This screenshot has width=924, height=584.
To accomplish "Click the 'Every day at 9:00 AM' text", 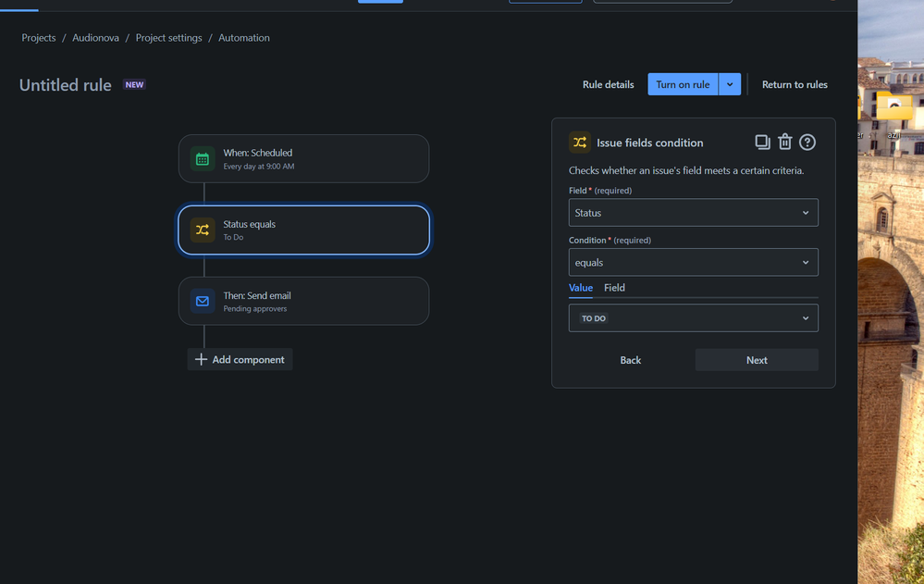I will point(259,167).
